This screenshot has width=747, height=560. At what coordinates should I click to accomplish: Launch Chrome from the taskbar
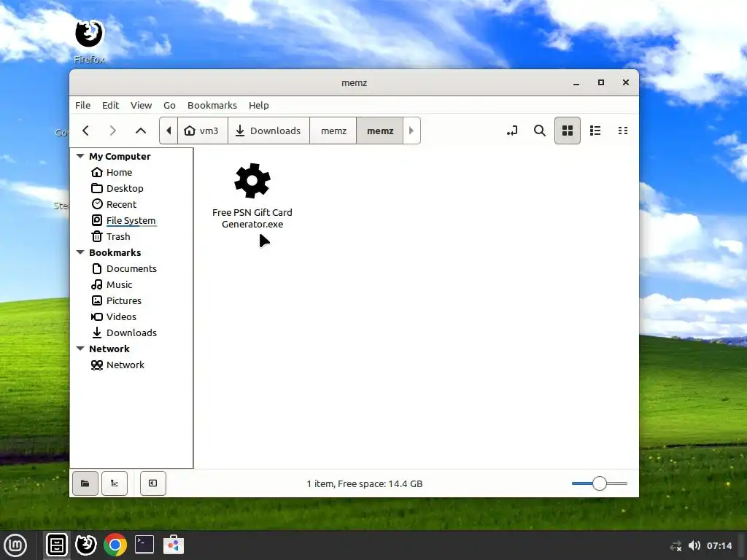(x=115, y=545)
